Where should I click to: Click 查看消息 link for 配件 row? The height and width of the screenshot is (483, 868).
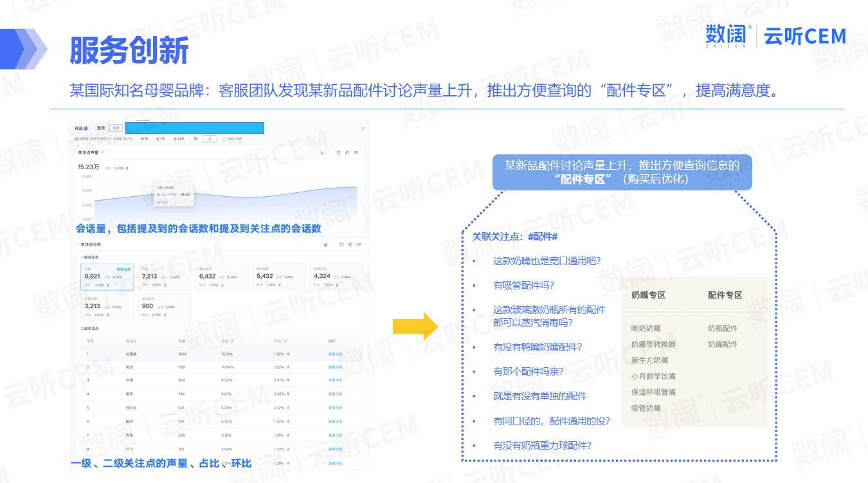pos(335,421)
